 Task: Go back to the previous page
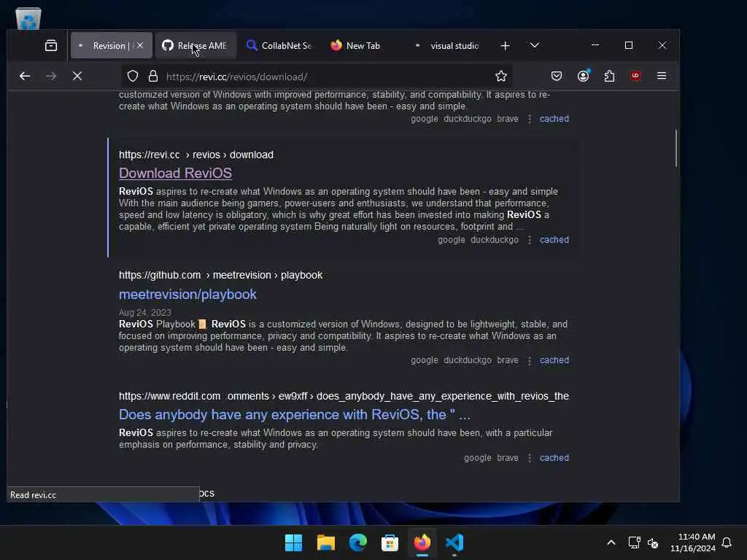(x=25, y=76)
